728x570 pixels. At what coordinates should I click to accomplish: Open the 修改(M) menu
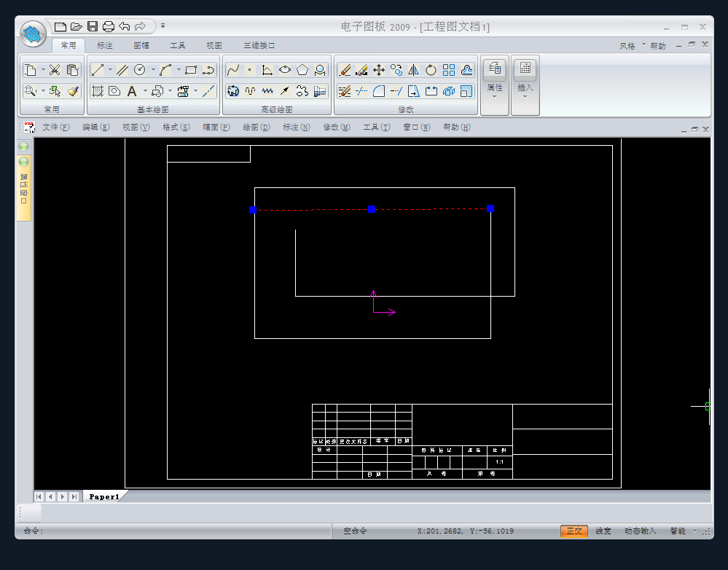pos(337,128)
